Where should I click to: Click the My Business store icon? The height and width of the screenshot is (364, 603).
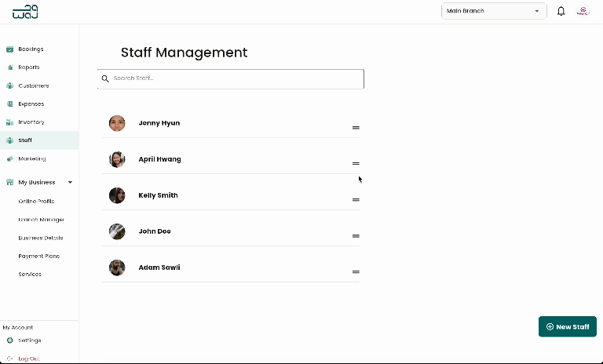tap(10, 182)
